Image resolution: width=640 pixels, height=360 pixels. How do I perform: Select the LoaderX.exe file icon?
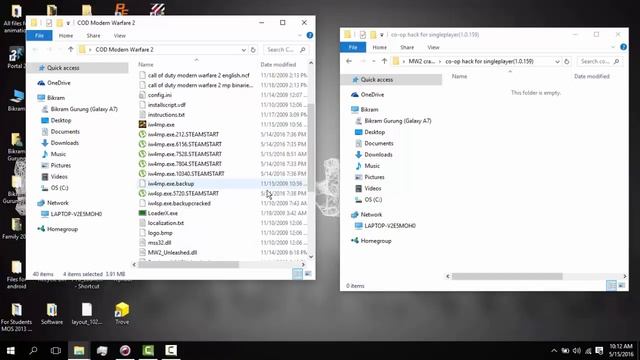point(142,213)
